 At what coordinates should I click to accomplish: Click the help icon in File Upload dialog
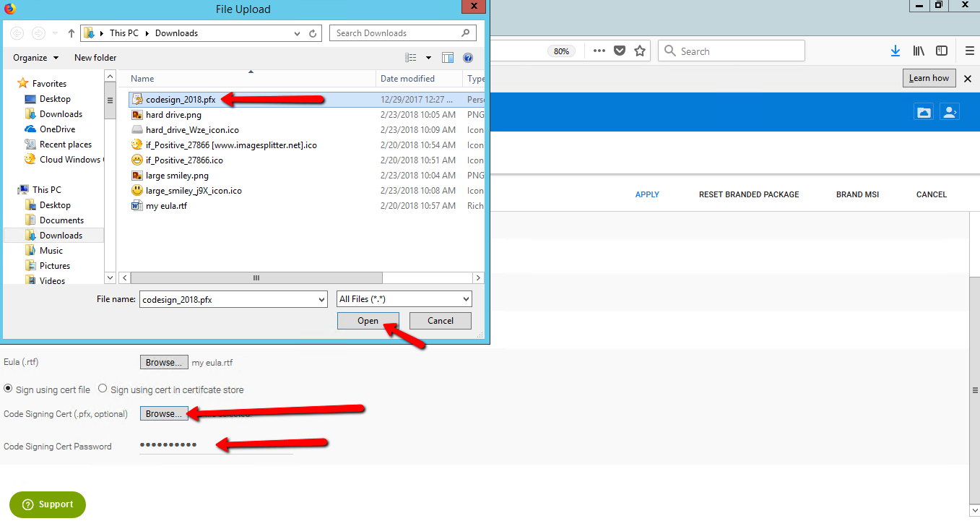click(467, 58)
